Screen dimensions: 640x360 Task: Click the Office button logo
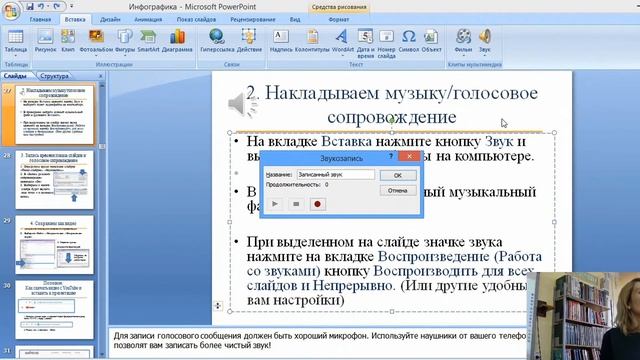[x=11, y=10]
